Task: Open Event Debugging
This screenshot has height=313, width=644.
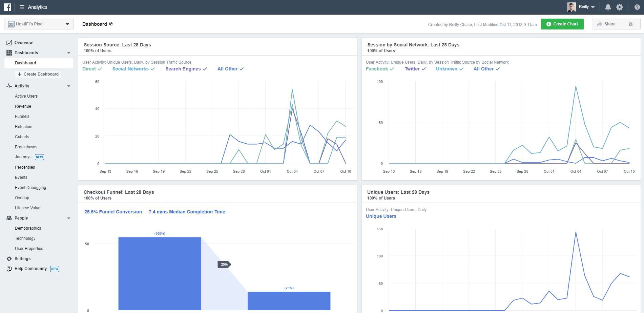Action: tap(30, 188)
